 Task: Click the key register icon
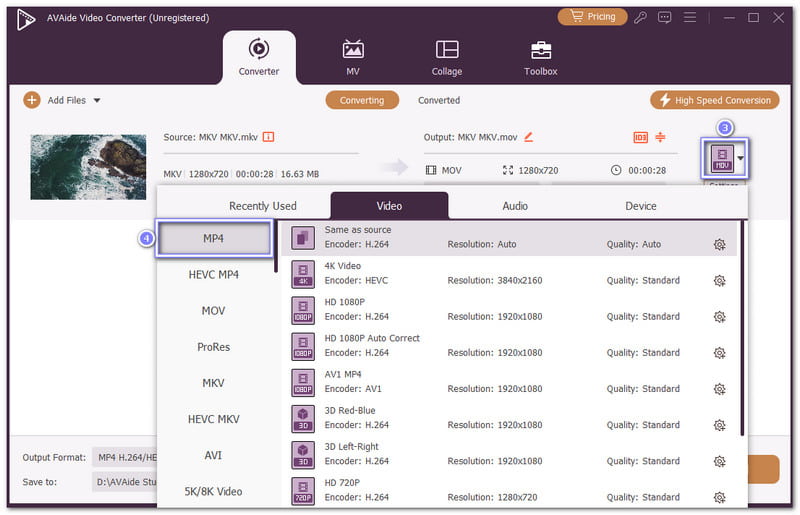tap(640, 17)
